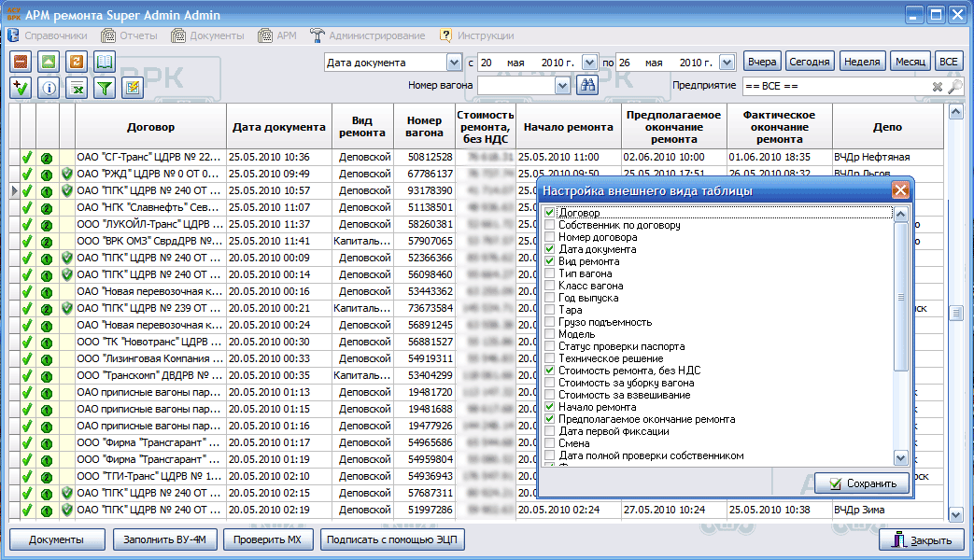974x560 pixels.
Task: Click the Справочники menu icon
Action: (14, 35)
